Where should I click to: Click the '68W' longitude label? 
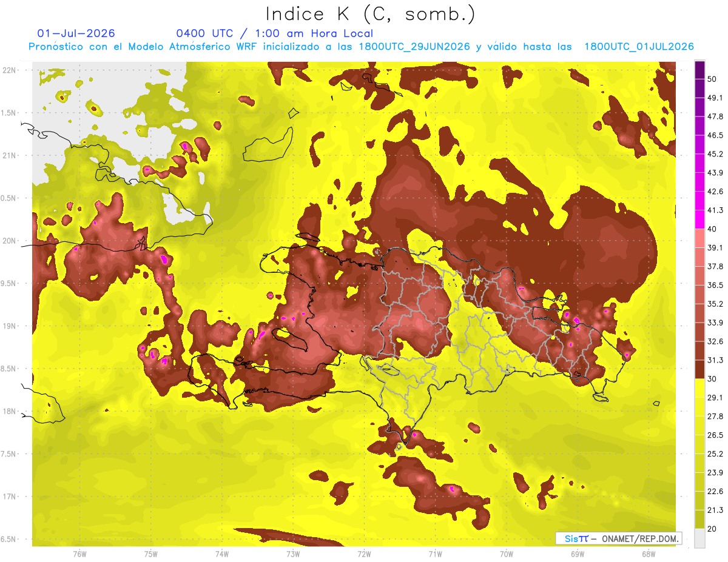(x=649, y=554)
